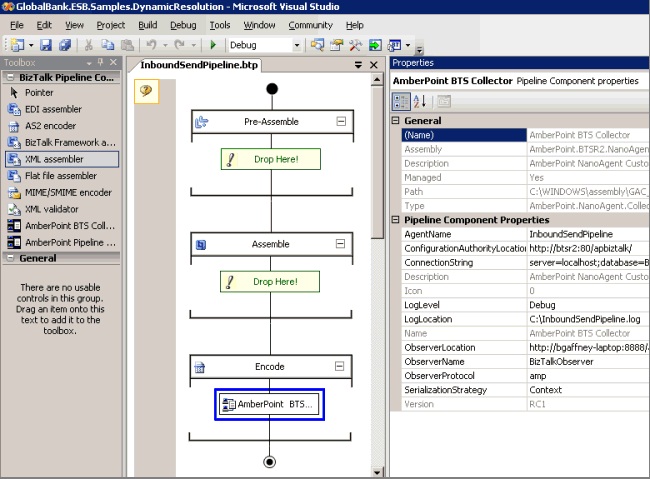
Task: Click the designer scroll up arrow
Action: click(x=377, y=79)
